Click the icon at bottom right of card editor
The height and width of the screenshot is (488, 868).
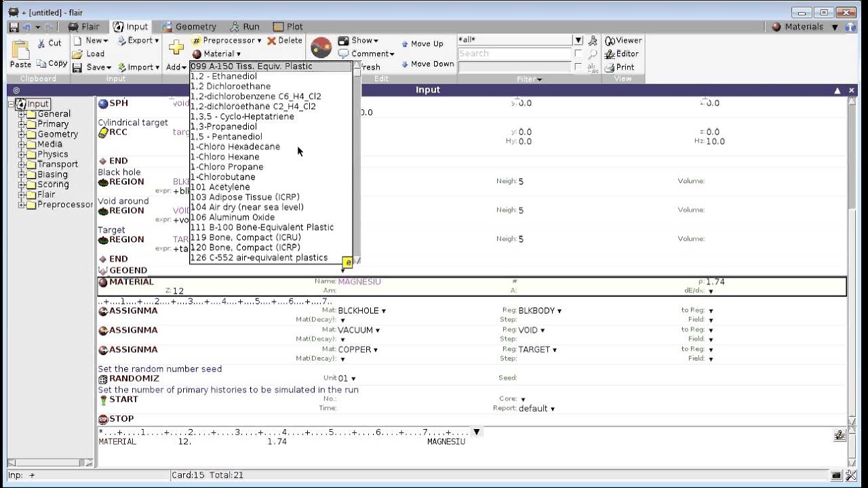(x=840, y=436)
